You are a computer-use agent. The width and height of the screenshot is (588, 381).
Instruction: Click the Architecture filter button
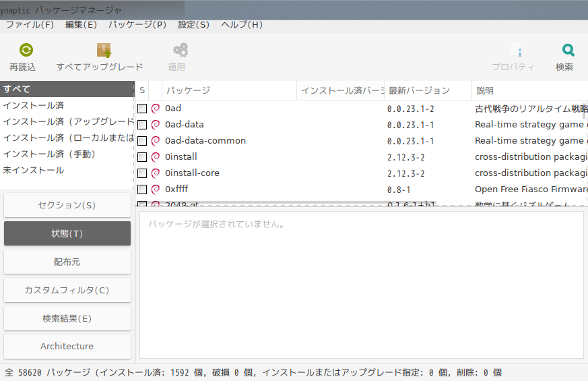(67, 347)
